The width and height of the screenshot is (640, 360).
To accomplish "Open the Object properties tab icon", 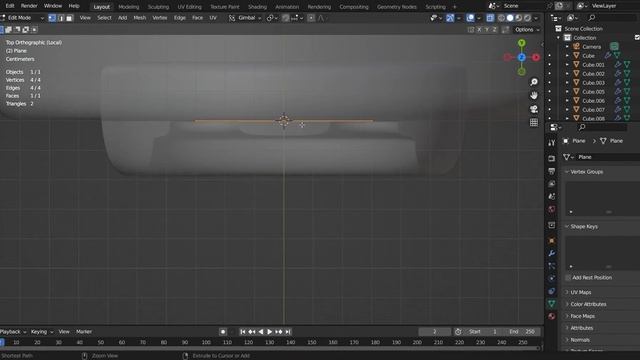I will click(552, 240).
